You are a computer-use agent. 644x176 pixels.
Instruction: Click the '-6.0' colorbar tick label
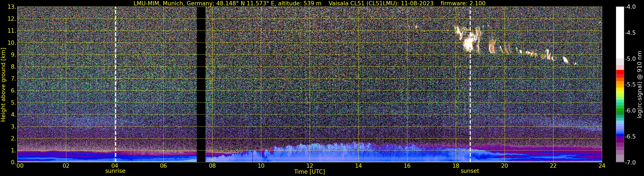(x=630, y=110)
